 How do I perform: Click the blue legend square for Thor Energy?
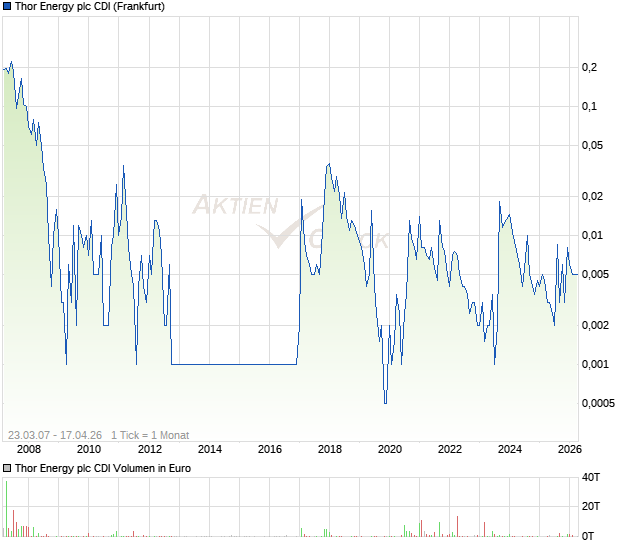click(7, 6)
